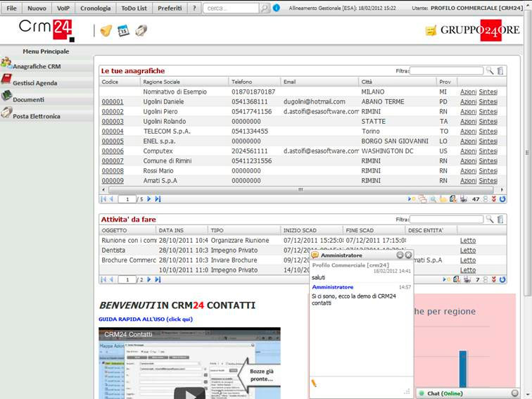The height and width of the screenshot is (399, 532).
Task: Refresh the Le tue anagrafiche grid
Action: [502, 199]
